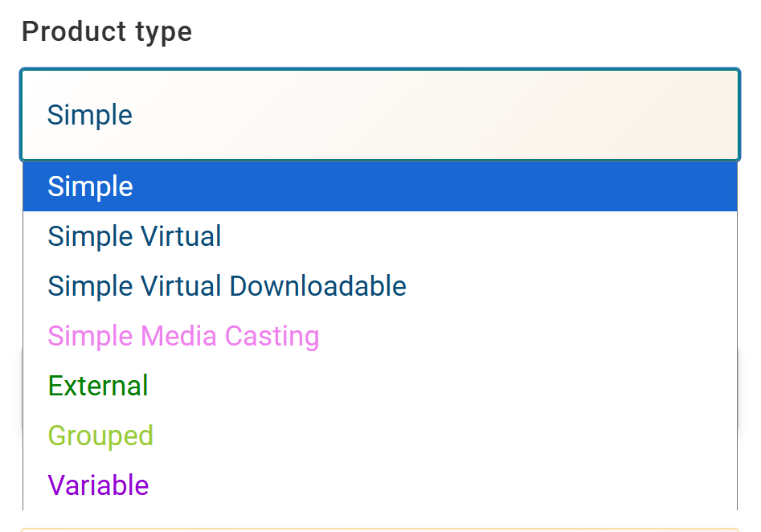Click the blue highlighted list entry
This screenshot has height=532, width=761.
pos(379,186)
